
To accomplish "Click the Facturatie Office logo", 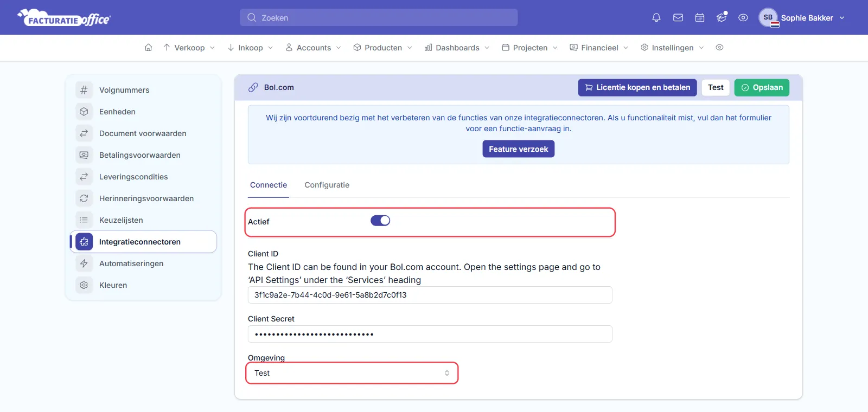I will (x=64, y=18).
